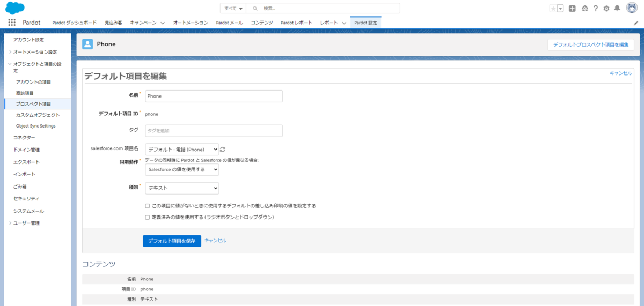Open コネクター in the sidebar
644x306 pixels.
click(24, 138)
